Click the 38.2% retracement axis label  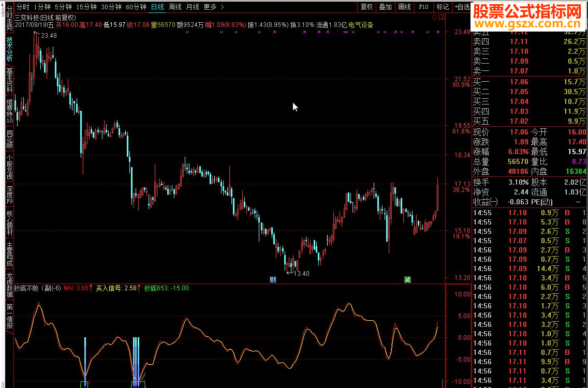(x=461, y=190)
